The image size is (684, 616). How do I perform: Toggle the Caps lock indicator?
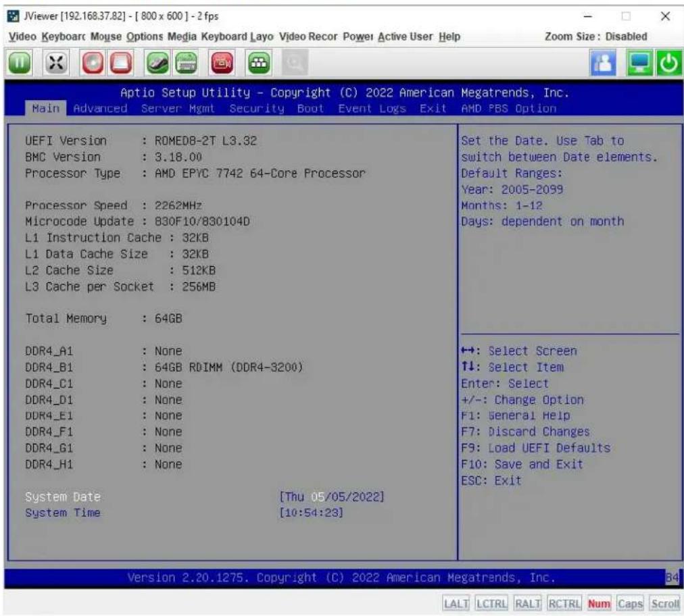(630, 604)
